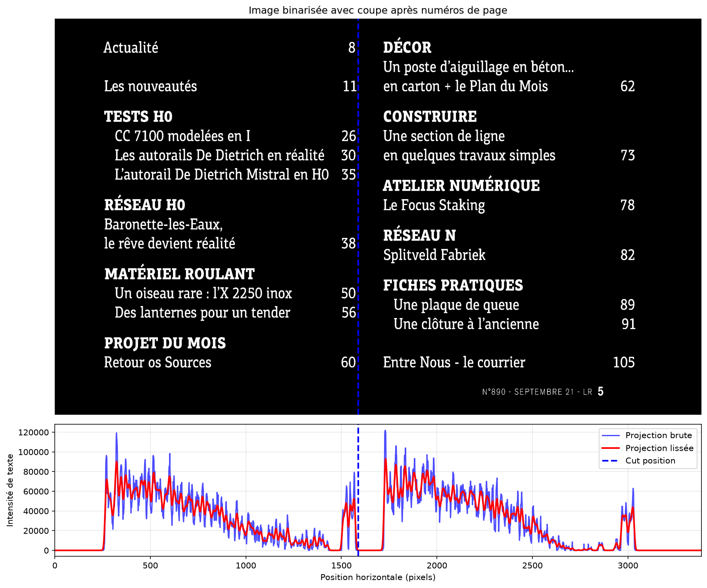The image size is (707, 588).
Task: Select the 'Actualité' contents entry
Action: click(x=131, y=48)
